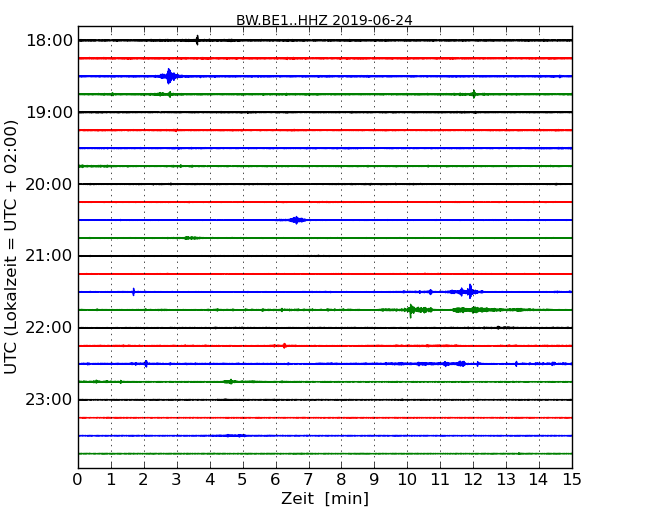This screenshot has height=520, width=650.
Task: Click the green event near minute 10 on 21:45 trace
Action: 417,310
